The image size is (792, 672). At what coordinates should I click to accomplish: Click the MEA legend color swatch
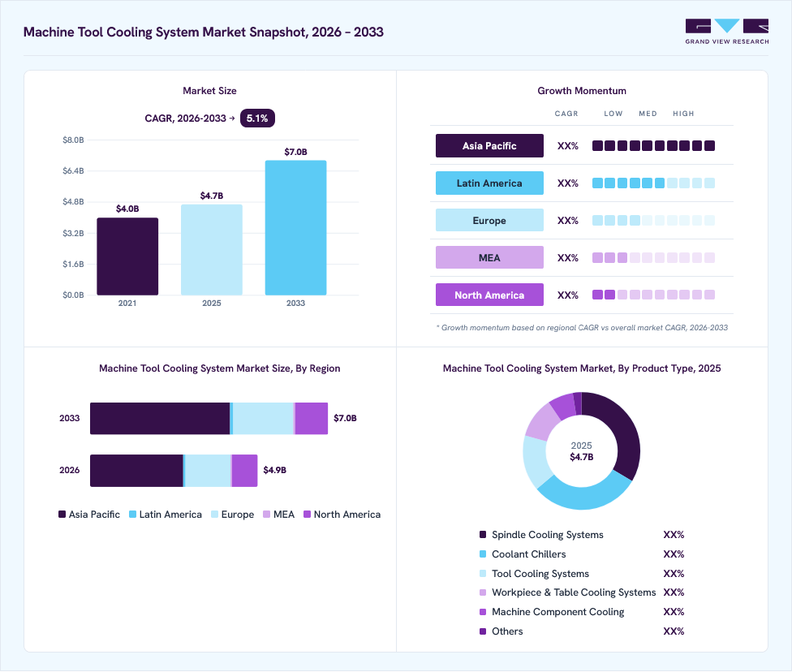pyautogui.click(x=267, y=515)
